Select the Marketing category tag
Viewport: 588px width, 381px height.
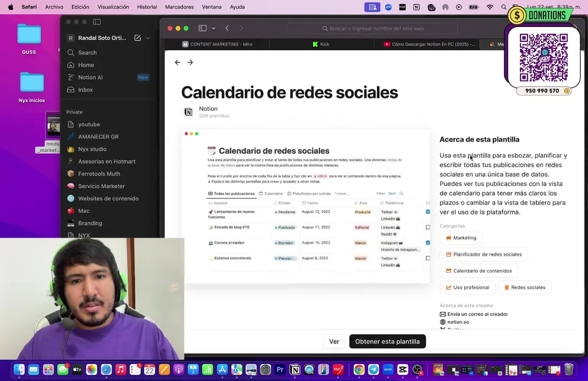pos(461,238)
